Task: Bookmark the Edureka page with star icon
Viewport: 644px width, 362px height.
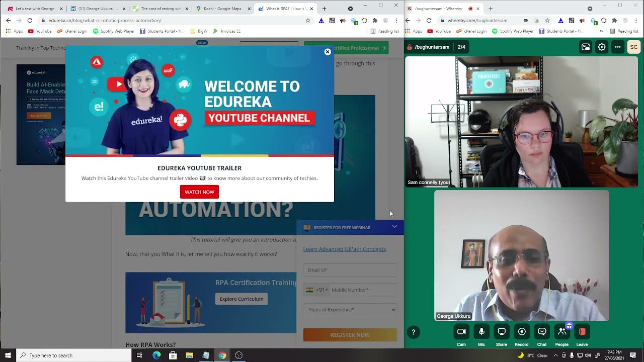Action: (x=308, y=20)
